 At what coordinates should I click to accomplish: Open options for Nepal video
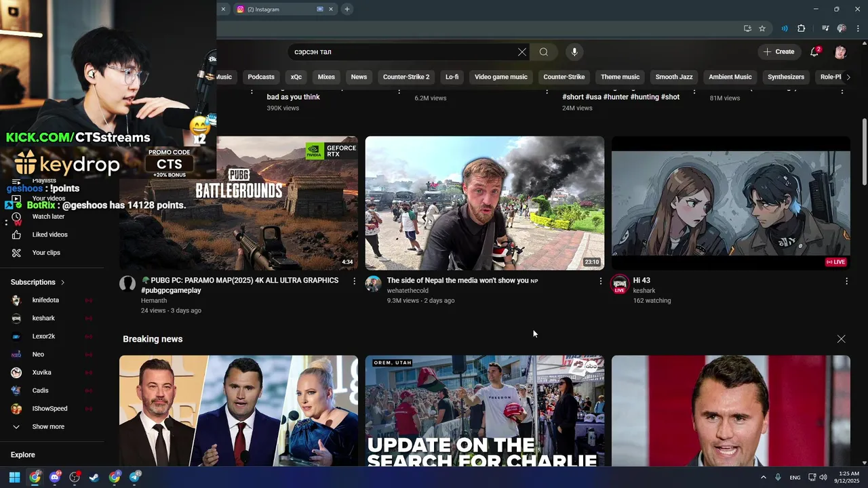click(x=600, y=281)
